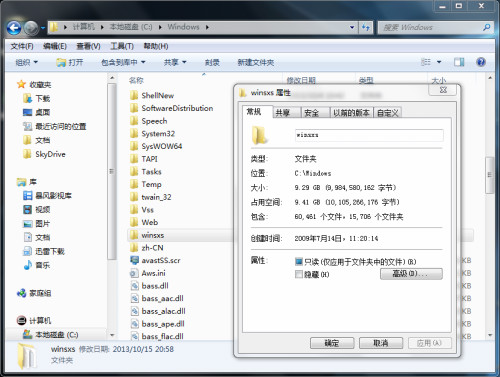The height and width of the screenshot is (377, 500).
Task: Open the recent locations dropdown beside the nav arrows
Action: 43,28
